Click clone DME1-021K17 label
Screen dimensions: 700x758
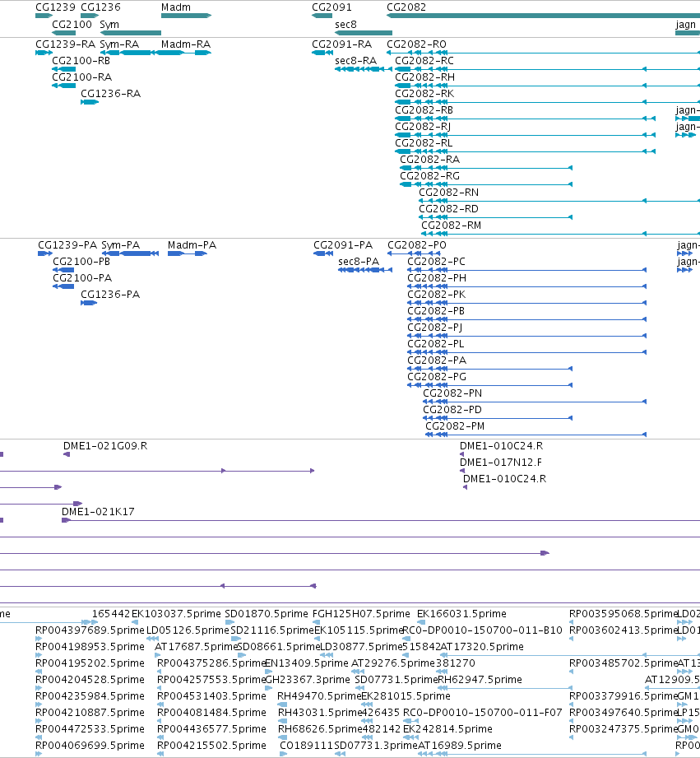[98, 511]
